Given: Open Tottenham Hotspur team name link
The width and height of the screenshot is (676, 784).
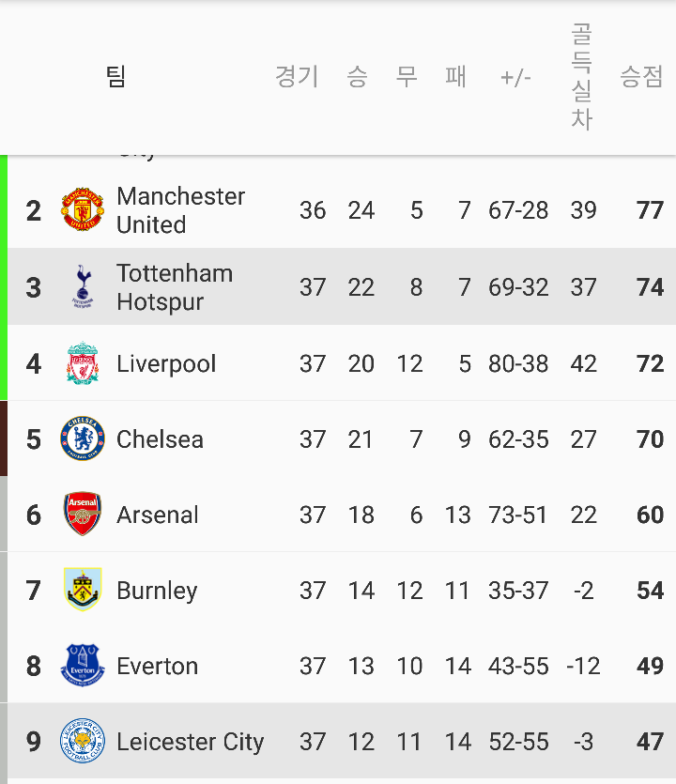Looking at the screenshot, I should coord(175,287).
